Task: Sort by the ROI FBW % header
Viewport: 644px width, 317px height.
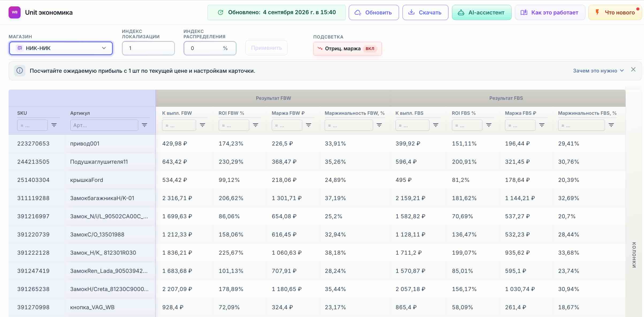Action: pyautogui.click(x=231, y=113)
